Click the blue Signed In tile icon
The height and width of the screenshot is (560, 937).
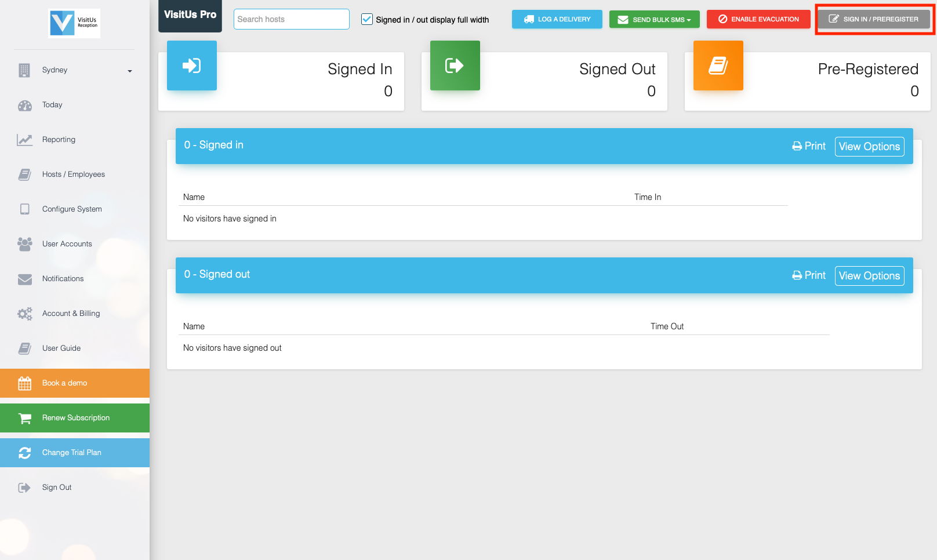192,66
